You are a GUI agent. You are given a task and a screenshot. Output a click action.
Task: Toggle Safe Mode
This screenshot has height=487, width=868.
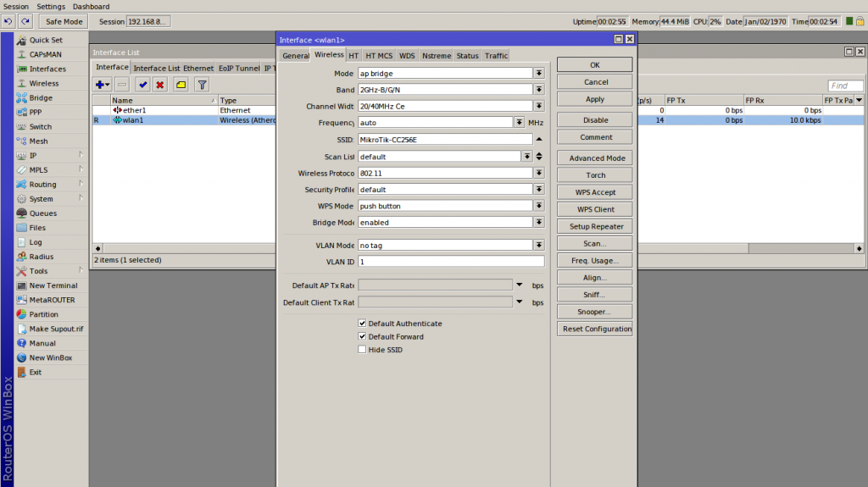click(x=64, y=21)
